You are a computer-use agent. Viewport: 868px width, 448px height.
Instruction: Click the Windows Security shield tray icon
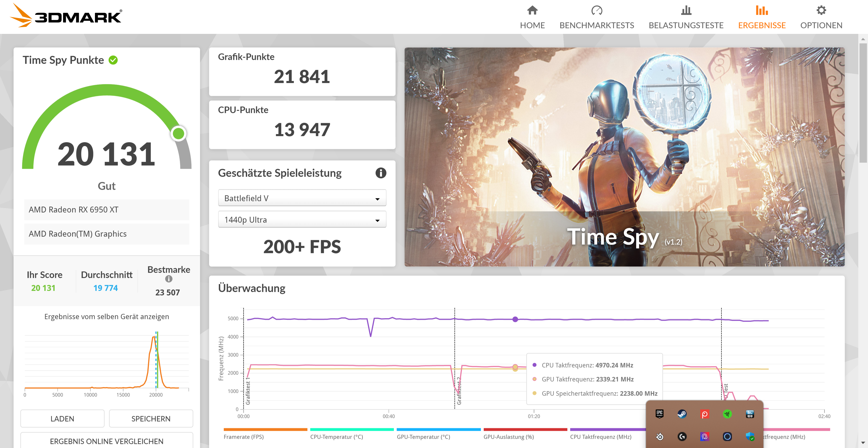[x=750, y=436]
